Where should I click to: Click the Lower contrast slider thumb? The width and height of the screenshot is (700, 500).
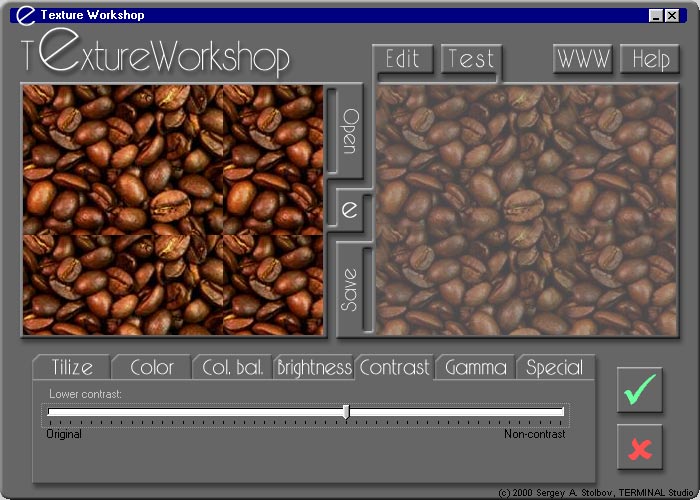346,412
